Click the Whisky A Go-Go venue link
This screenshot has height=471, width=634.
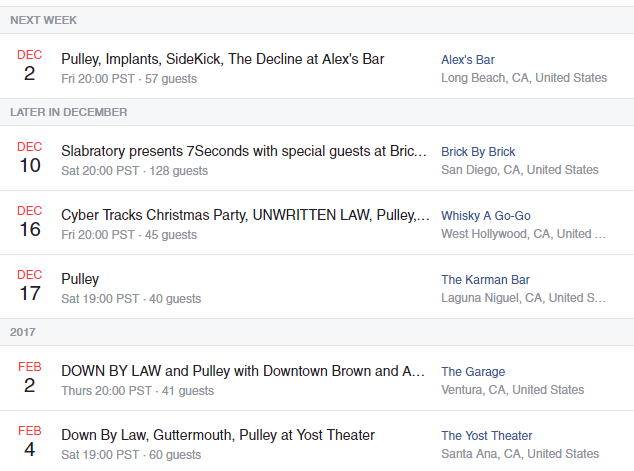coord(486,216)
